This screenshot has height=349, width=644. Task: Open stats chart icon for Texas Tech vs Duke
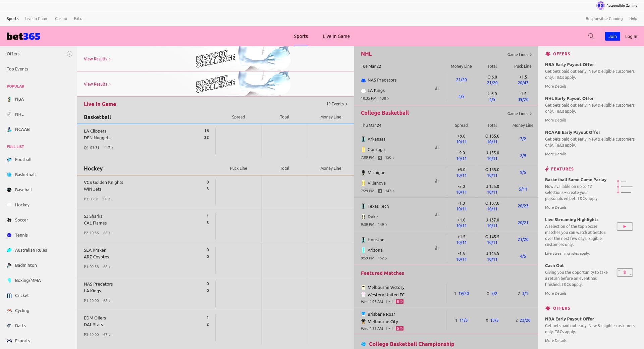437,214
